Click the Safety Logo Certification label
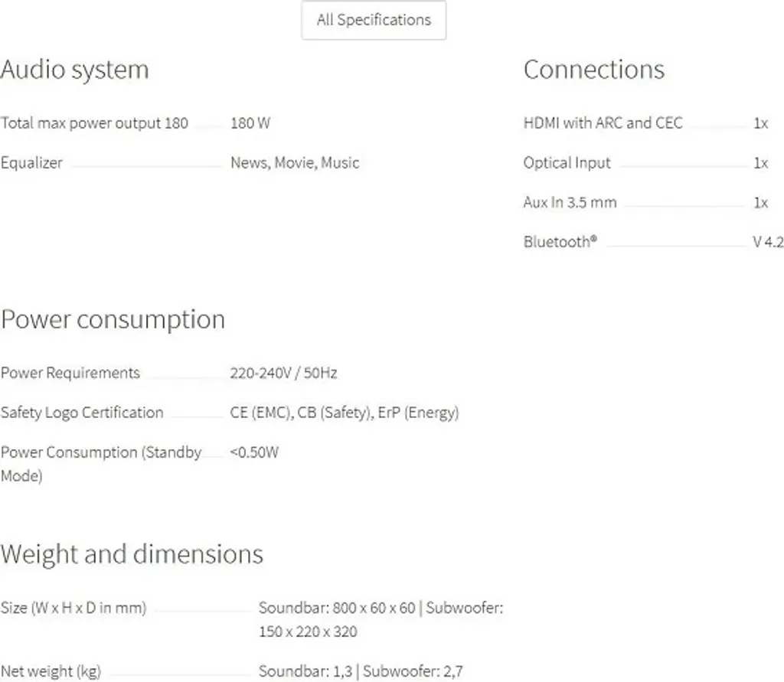This screenshot has height=682, width=784. pos(82,413)
